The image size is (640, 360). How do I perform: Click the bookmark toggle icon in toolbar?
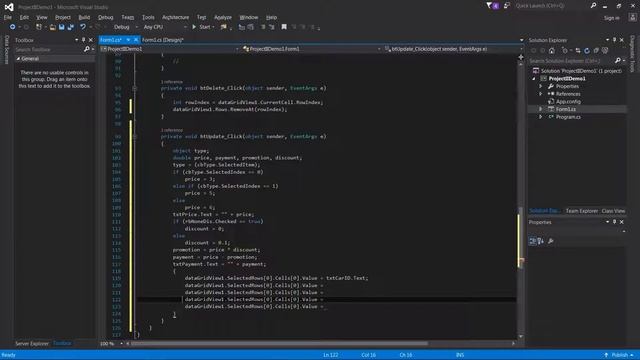(284, 27)
